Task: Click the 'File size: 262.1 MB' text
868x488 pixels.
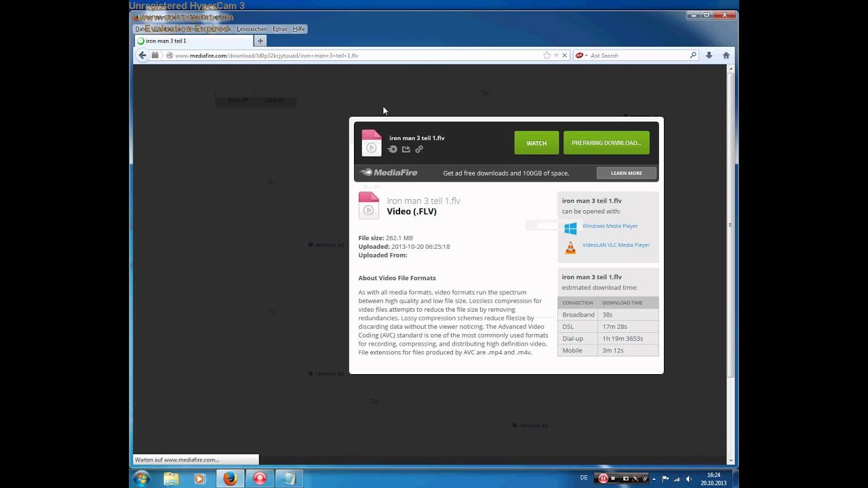Action: pyautogui.click(x=386, y=238)
